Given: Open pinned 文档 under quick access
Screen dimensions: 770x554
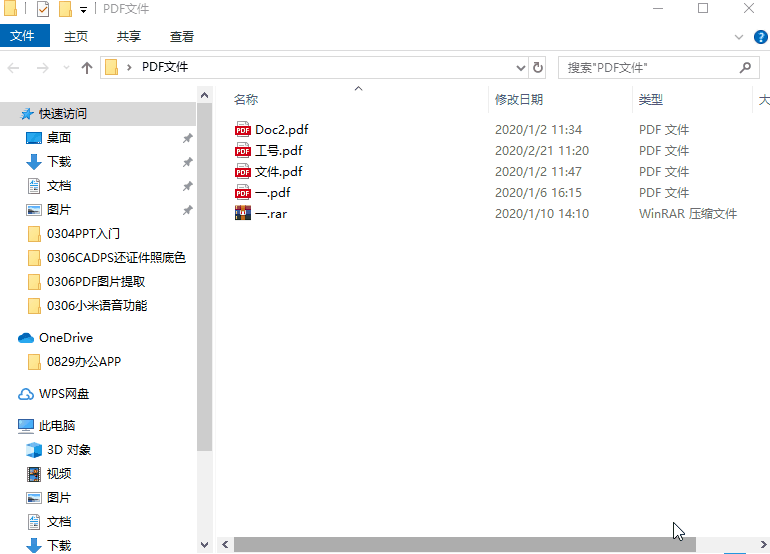Looking at the screenshot, I should [x=59, y=186].
